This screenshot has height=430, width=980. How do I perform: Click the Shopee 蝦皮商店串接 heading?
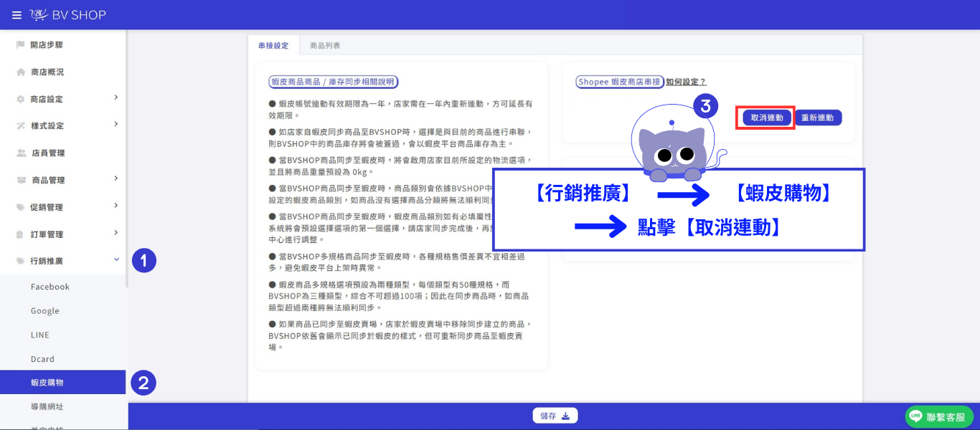619,82
